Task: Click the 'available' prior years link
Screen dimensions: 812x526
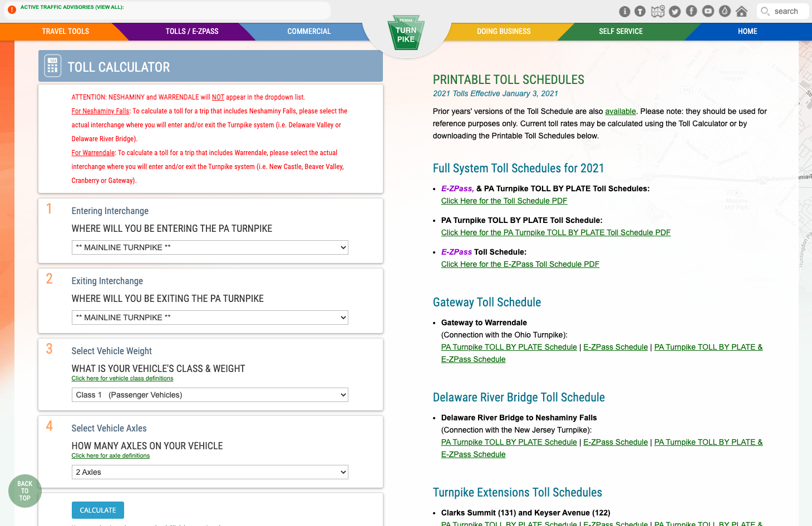Action: pyautogui.click(x=621, y=111)
